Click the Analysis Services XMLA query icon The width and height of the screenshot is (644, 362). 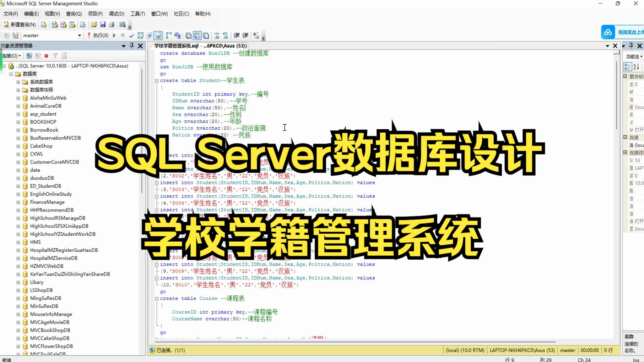click(72, 24)
